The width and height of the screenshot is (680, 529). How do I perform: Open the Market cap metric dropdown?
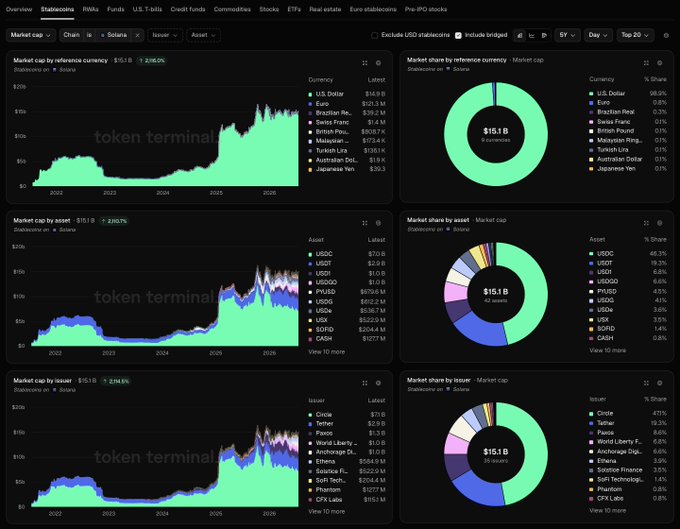click(x=31, y=35)
